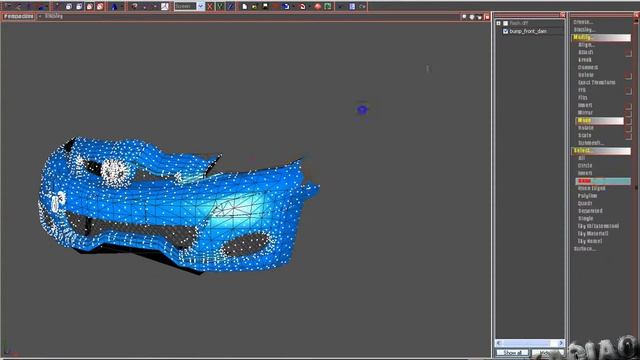640x360 pixels.
Task: Choose the Invert command under Select
Action: pos(585,173)
